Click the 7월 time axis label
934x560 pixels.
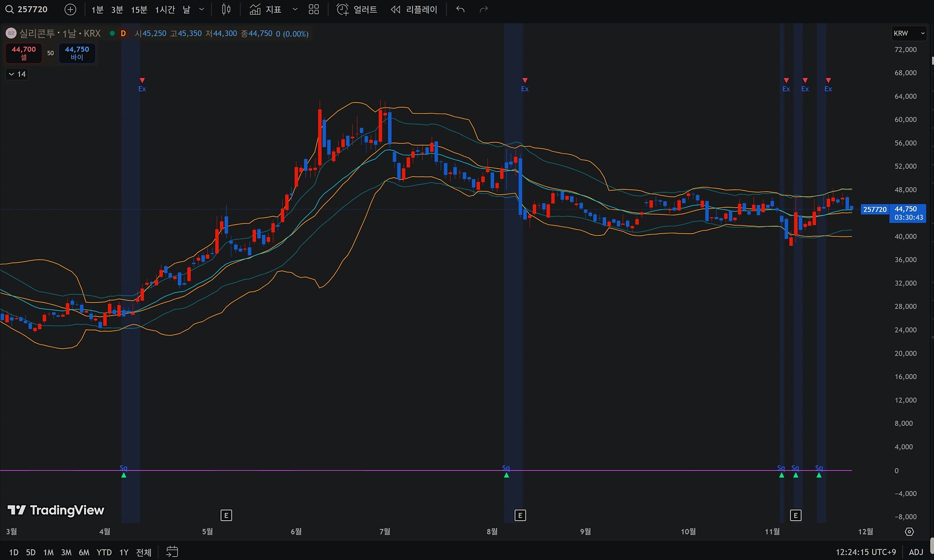385,532
